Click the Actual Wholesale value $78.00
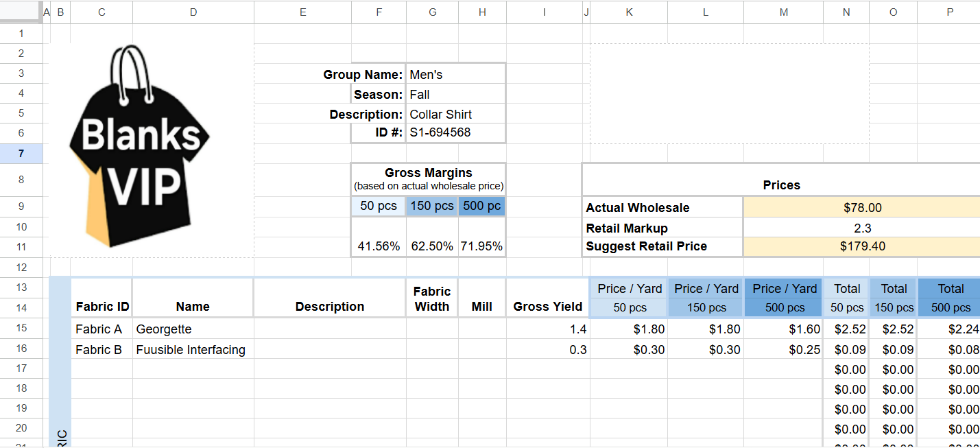980x448 pixels. (862, 207)
